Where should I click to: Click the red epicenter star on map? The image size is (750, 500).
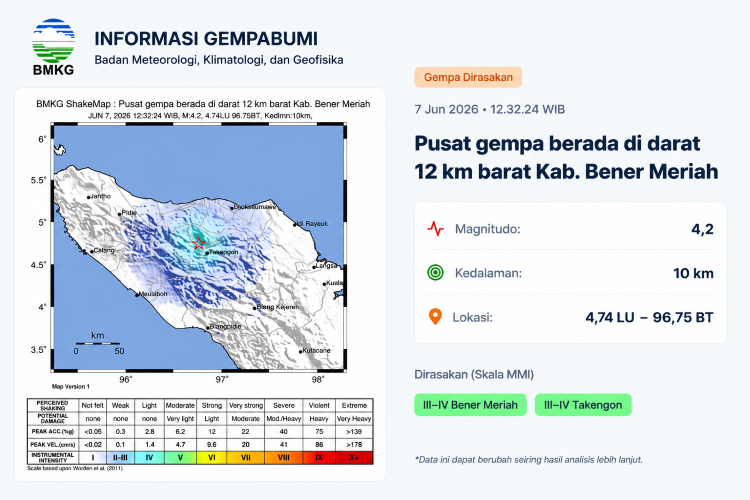click(x=199, y=243)
